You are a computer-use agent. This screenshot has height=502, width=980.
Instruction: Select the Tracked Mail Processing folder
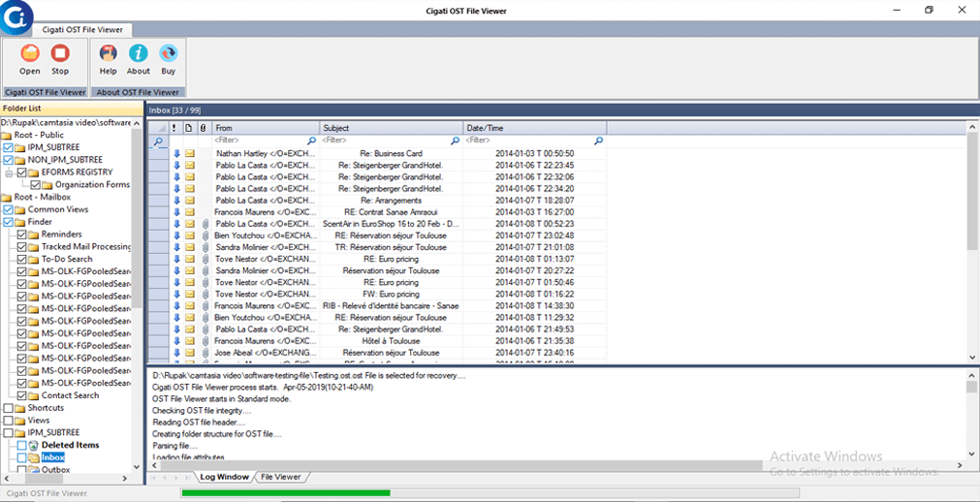[x=86, y=246]
